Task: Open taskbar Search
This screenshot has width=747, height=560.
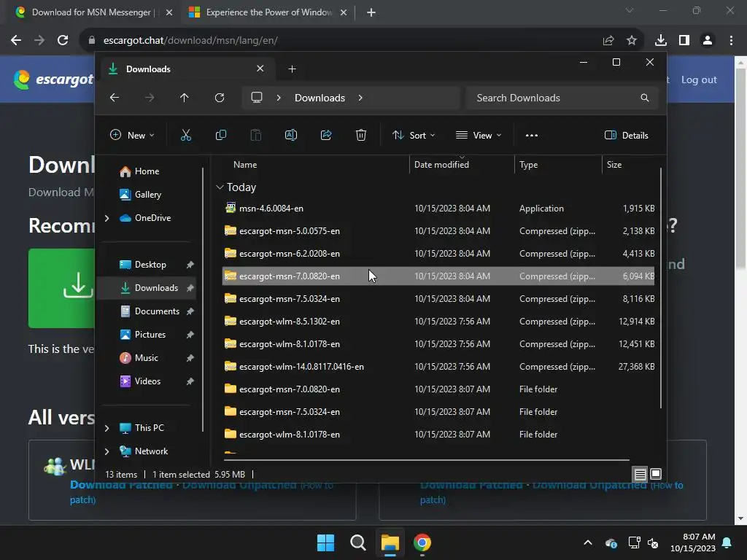Action: tap(357, 542)
